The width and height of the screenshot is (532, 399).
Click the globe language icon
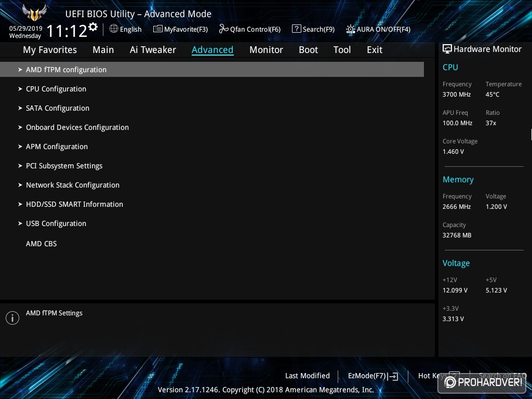point(114,29)
